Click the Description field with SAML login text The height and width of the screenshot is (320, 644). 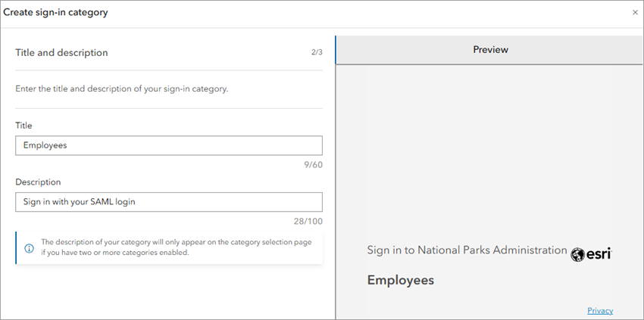click(168, 202)
